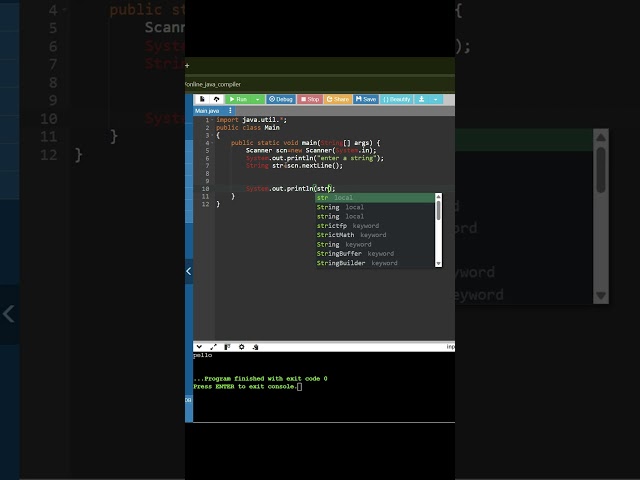
Task: Click the Beautify button
Action: click(397, 100)
